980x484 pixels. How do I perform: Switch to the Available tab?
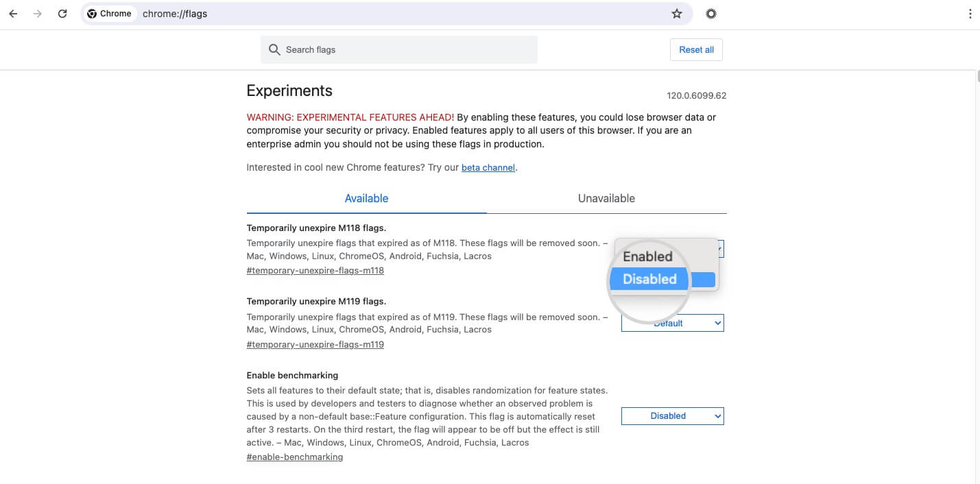coord(366,198)
